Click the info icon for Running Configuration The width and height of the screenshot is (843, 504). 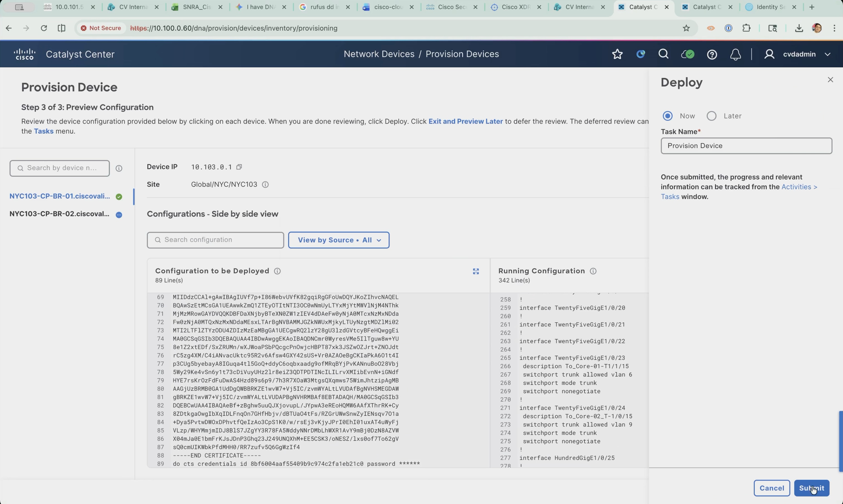point(593,271)
